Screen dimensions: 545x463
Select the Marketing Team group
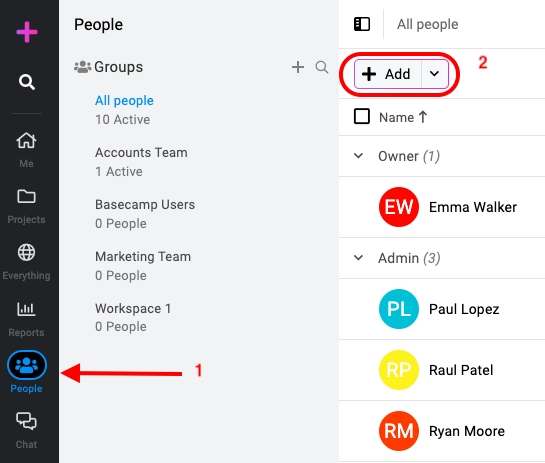(143, 266)
